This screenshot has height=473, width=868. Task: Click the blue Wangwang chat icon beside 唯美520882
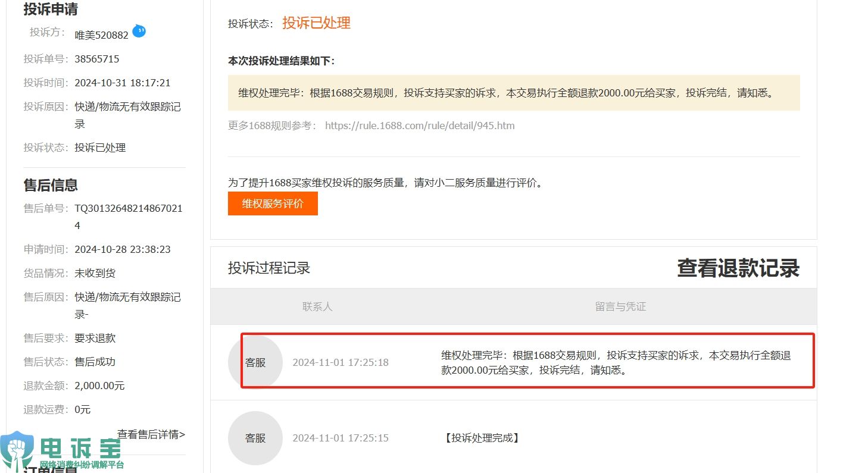coord(139,31)
